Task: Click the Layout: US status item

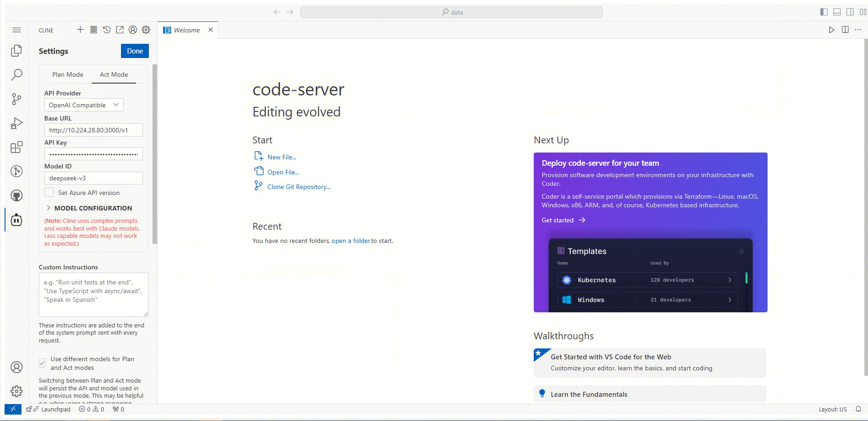Action: (832, 409)
